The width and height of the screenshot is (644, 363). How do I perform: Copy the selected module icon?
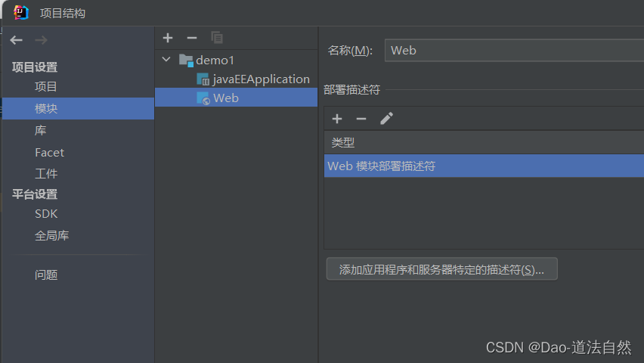(x=216, y=37)
